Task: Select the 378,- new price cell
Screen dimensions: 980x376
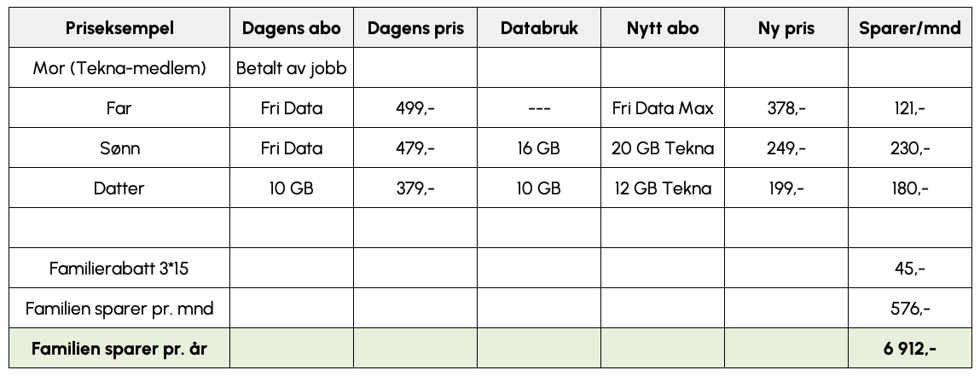Action: click(786, 108)
